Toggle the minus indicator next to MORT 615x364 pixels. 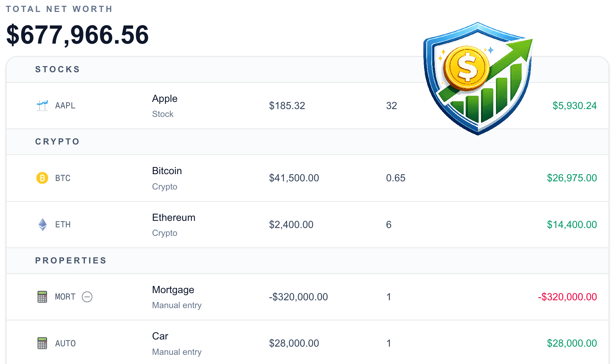88,297
